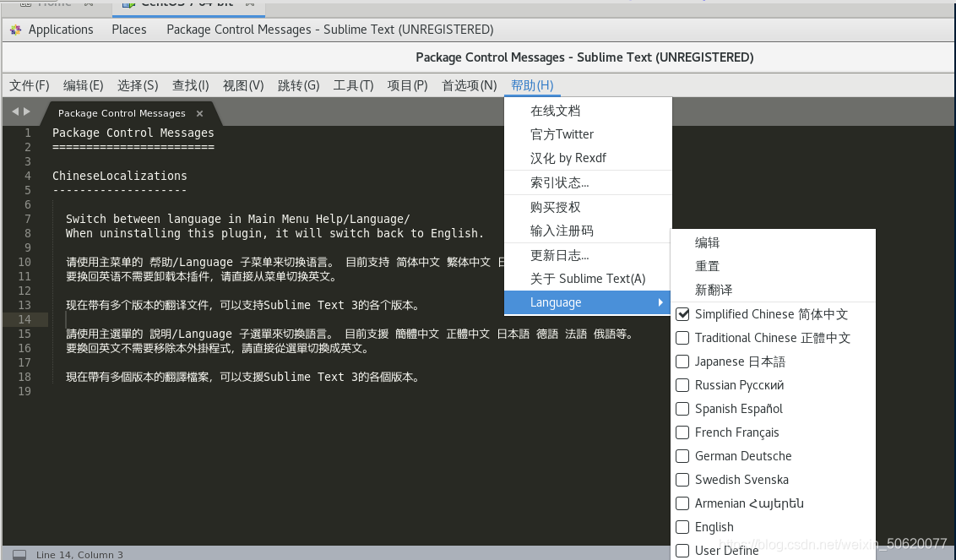Open the Places menu
This screenshot has height=560, width=956.
click(129, 30)
